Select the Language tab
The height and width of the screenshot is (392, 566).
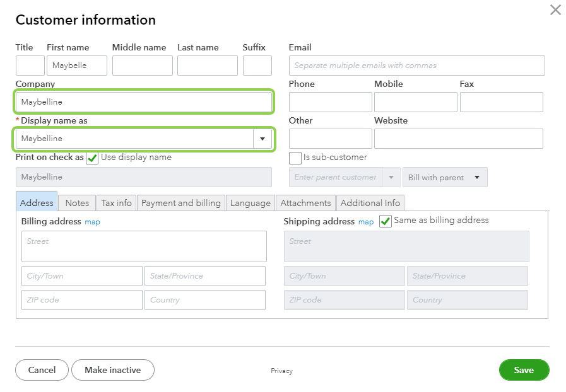250,203
